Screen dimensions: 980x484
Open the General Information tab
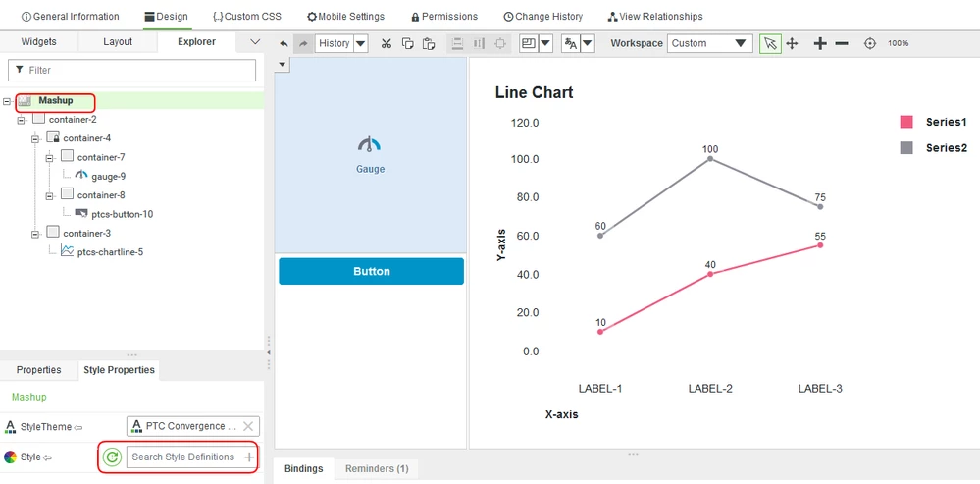(70, 17)
